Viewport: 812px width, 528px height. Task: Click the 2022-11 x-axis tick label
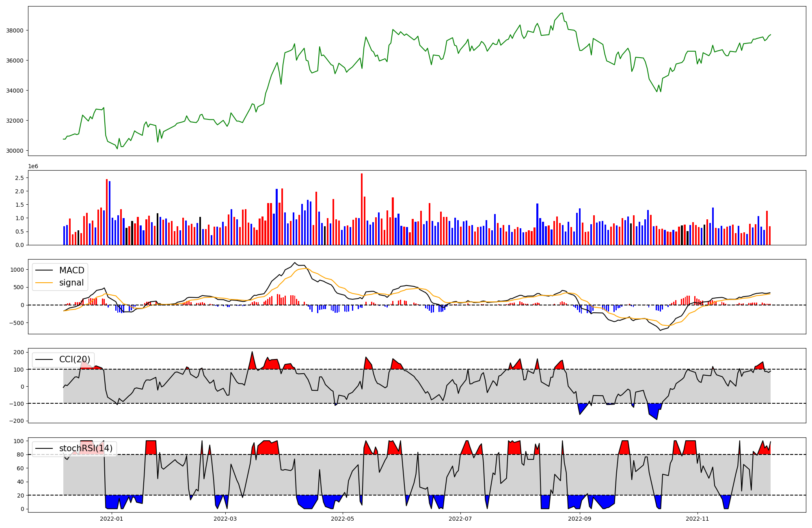point(698,519)
